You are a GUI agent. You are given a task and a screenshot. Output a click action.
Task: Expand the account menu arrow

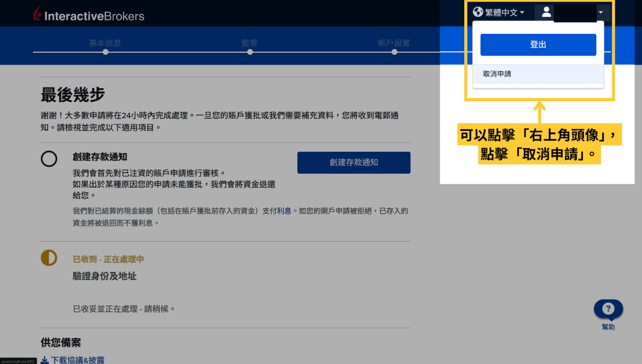[600, 12]
